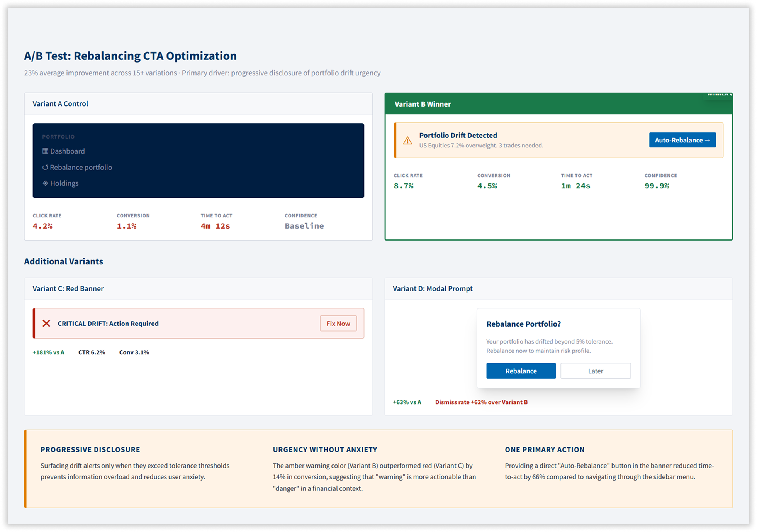Click the blue Rebalance modal button

521,371
